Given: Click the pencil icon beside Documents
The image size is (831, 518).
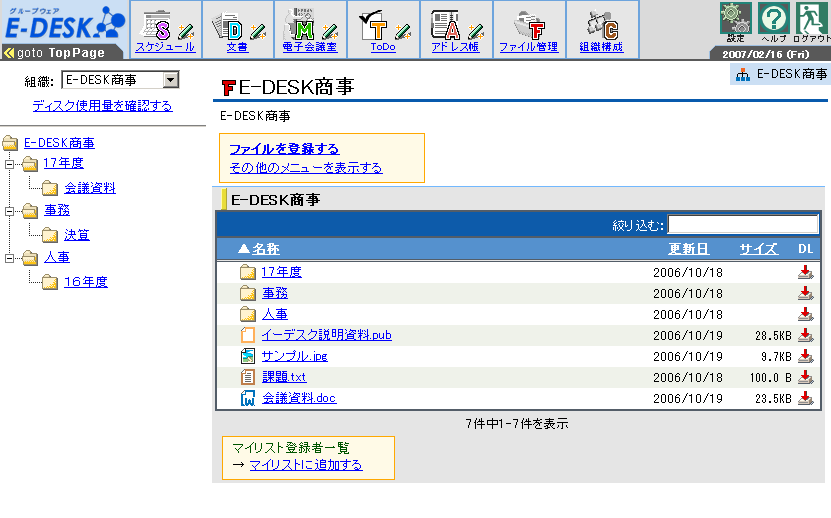Looking at the screenshot, I should [x=258, y=32].
